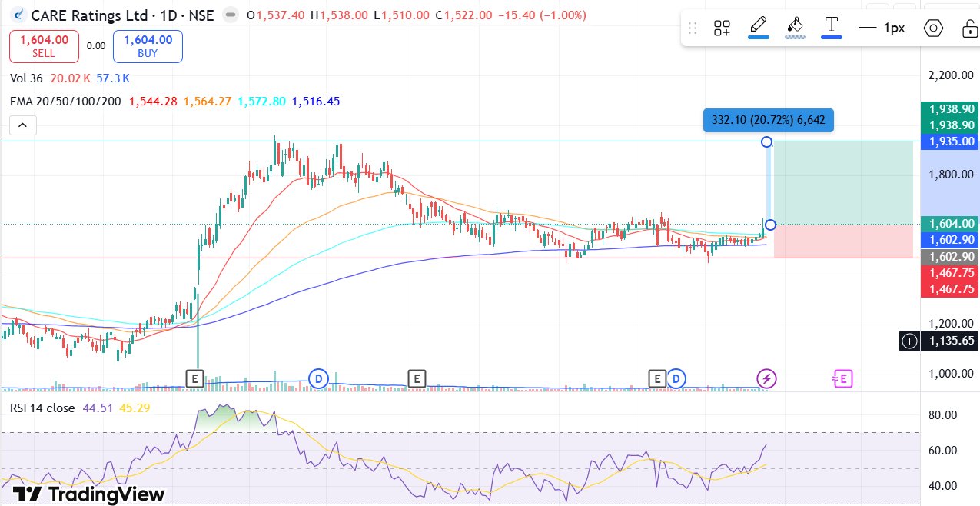The image size is (980, 506).
Task: Click the second D dividend marker
Action: 676,378
